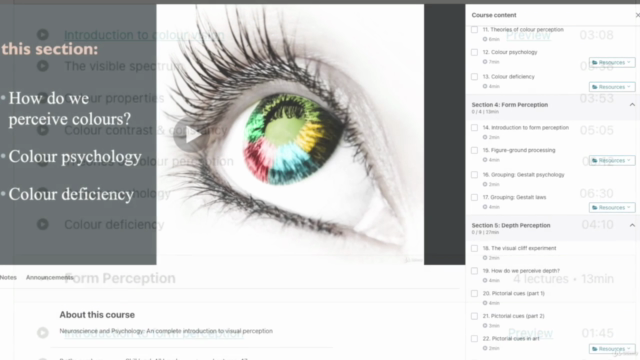Close the Course content panel

point(638,15)
